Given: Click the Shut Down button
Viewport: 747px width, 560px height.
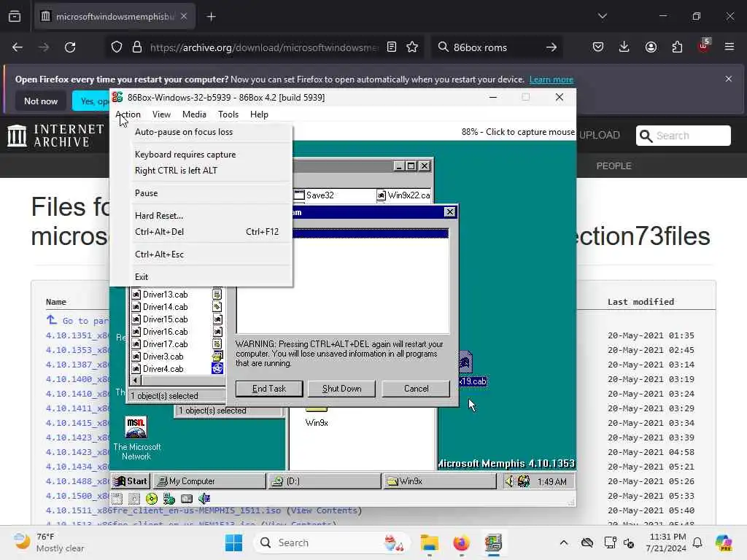Looking at the screenshot, I should 341,389.
